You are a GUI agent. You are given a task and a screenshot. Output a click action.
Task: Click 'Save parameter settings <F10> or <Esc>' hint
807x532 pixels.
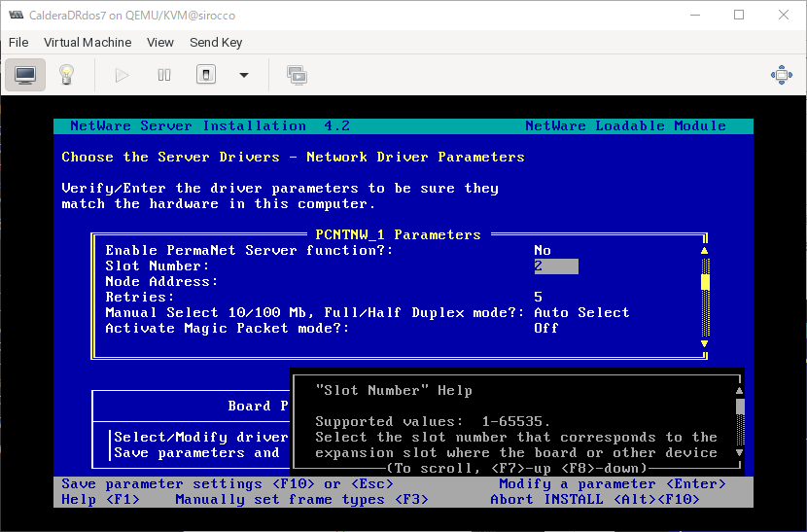click(228, 484)
